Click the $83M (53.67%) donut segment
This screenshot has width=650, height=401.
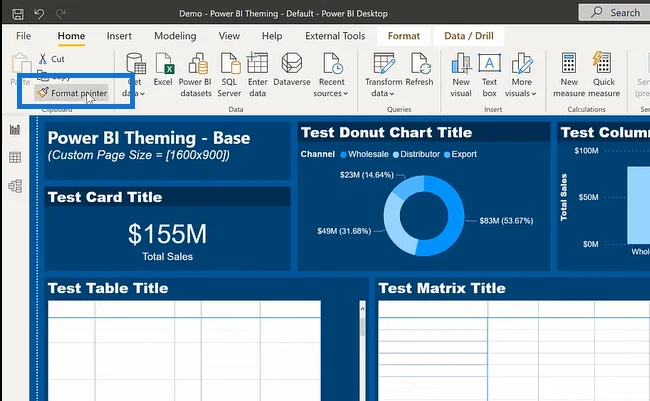click(454, 216)
